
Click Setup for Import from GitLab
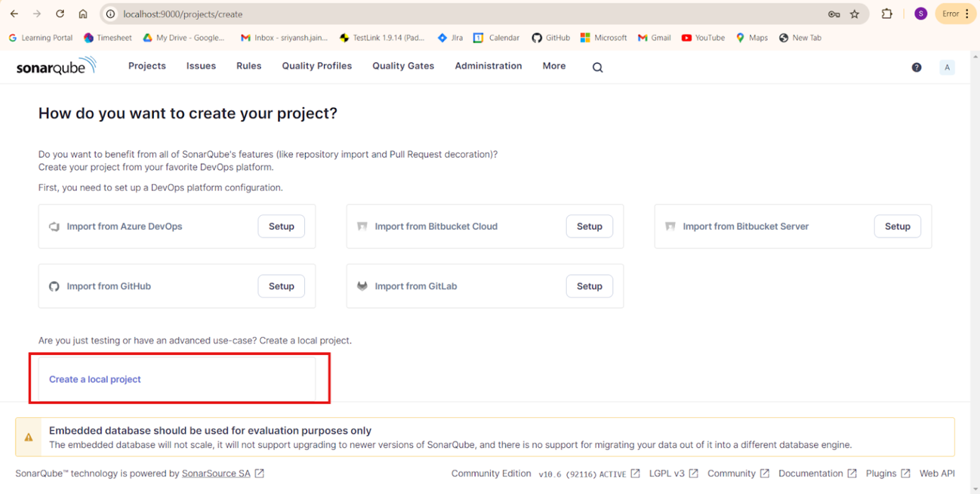tap(589, 286)
